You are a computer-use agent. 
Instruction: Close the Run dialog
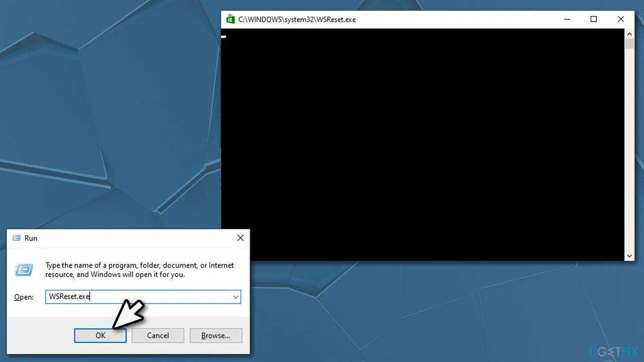pos(240,238)
